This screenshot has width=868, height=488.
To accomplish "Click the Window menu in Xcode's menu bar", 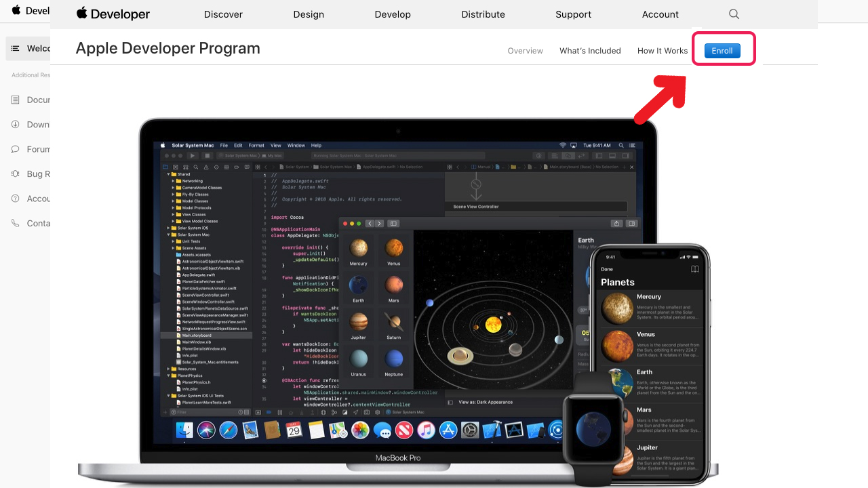I will click(296, 145).
